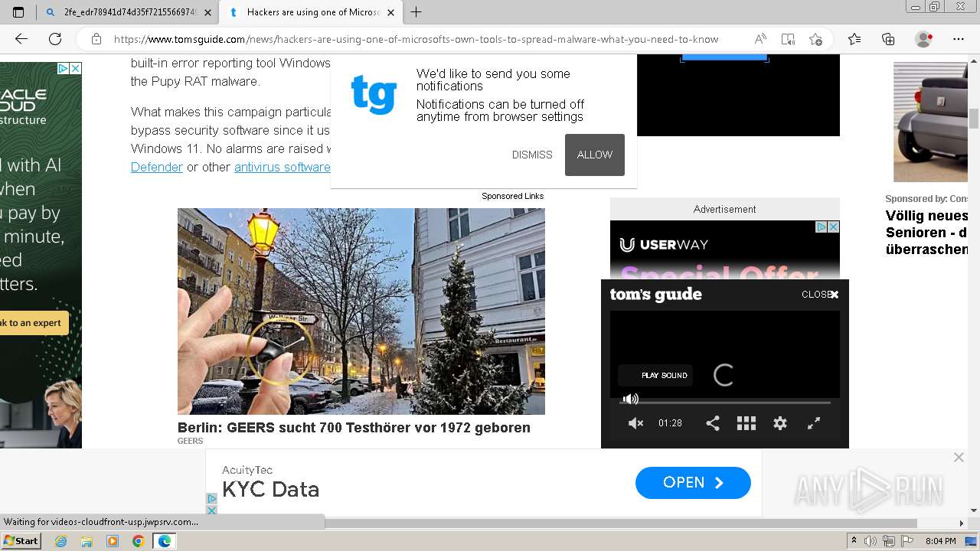Dismiss the tom's guide notification prompt
980x551 pixels.
point(532,155)
